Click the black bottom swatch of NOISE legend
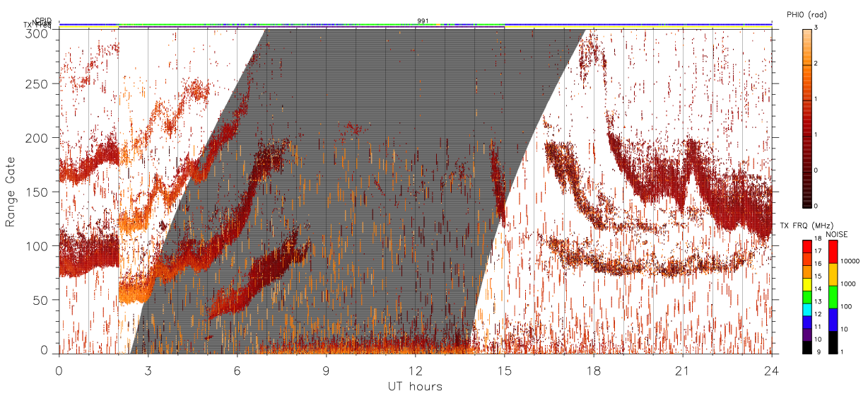 pos(832,342)
